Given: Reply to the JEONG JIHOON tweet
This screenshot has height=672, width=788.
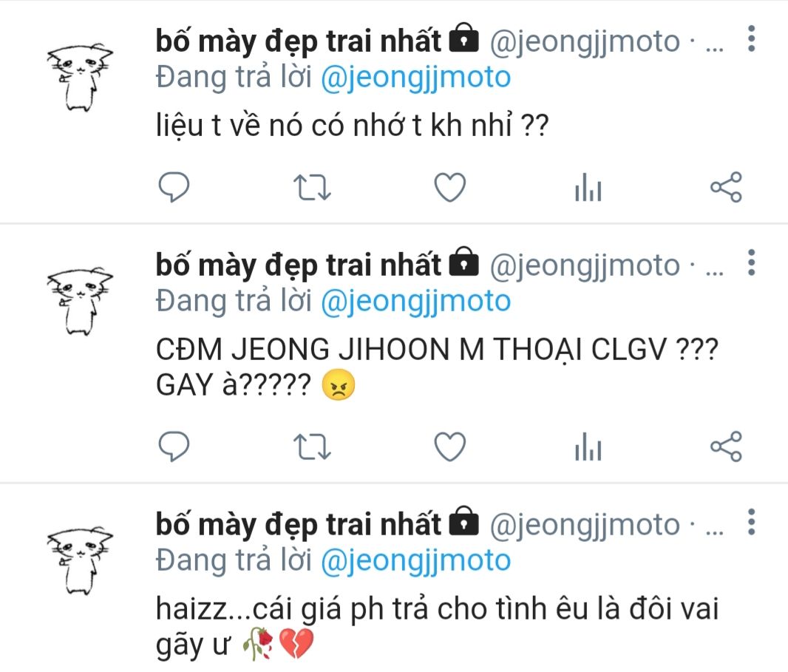Looking at the screenshot, I should pyautogui.click(x=174, y=447).
